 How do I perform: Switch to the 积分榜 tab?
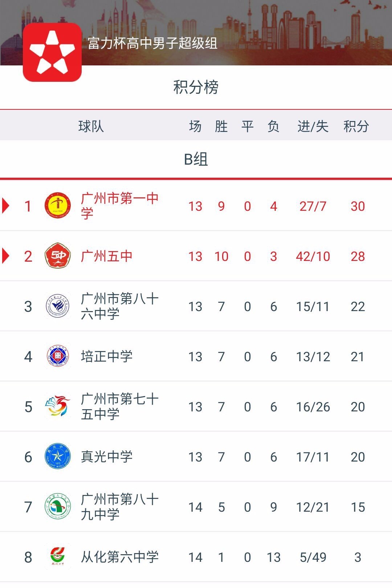[196, 87]
